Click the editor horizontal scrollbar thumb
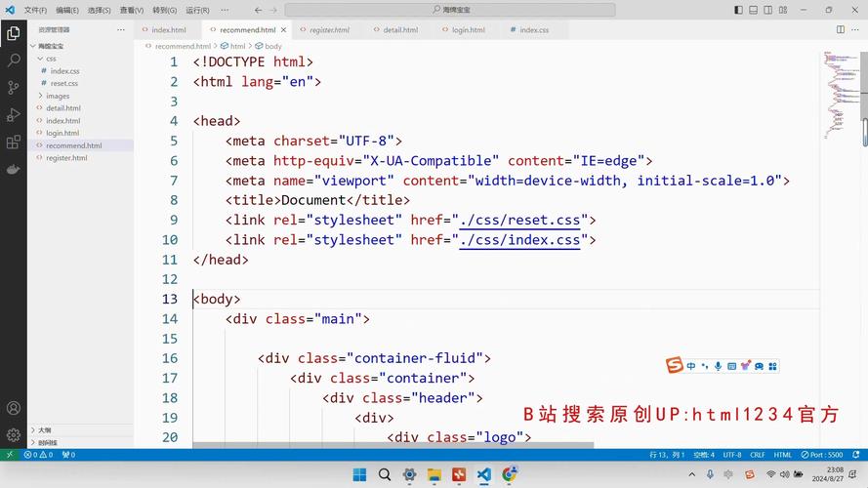The height and width of the screenshot is (488, 868). (x=393, y=445)
